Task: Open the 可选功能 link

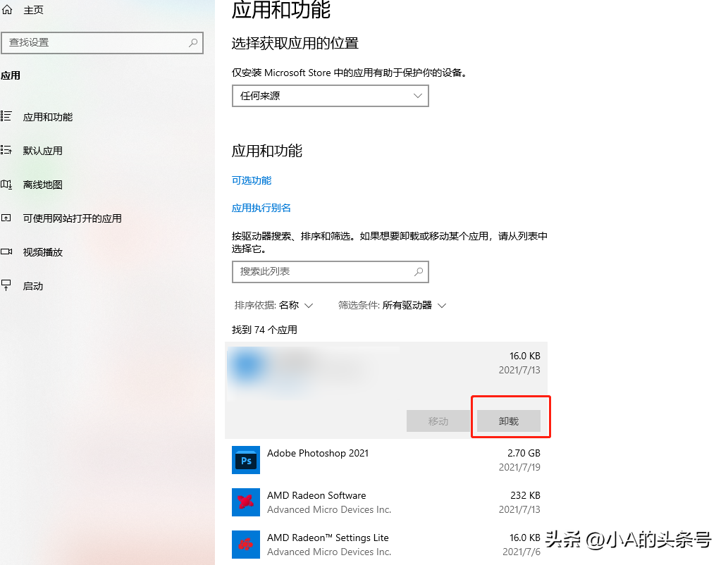Action: click(251, 180)
